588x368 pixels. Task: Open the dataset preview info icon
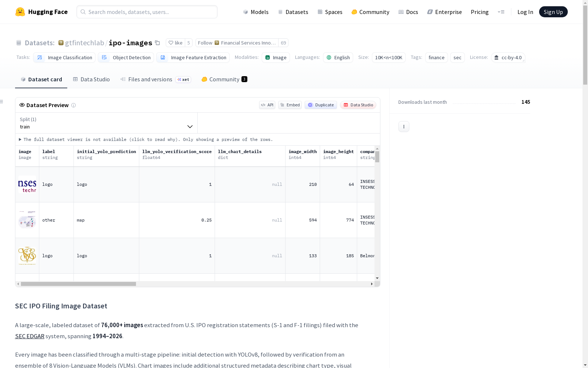[x=73, y=105]
